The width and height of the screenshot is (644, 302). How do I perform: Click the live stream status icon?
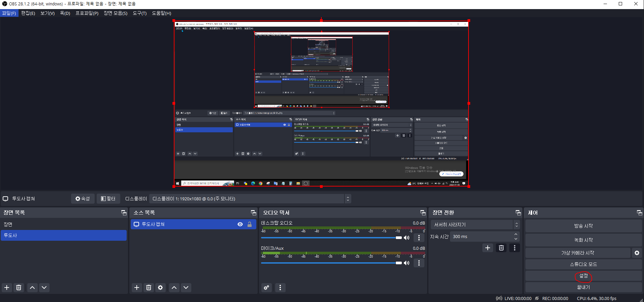point(499,298)
